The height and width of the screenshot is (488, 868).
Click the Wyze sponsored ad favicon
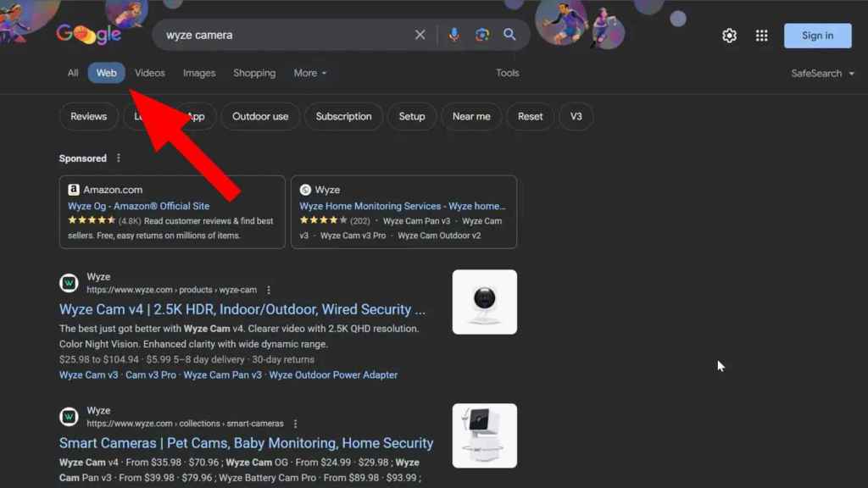click(305, 190)
